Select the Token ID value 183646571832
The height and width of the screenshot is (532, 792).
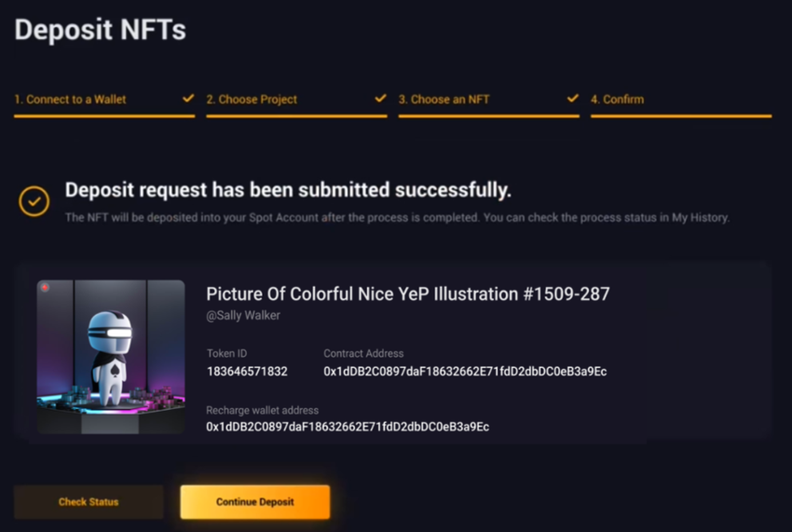(x=247, y=372)
